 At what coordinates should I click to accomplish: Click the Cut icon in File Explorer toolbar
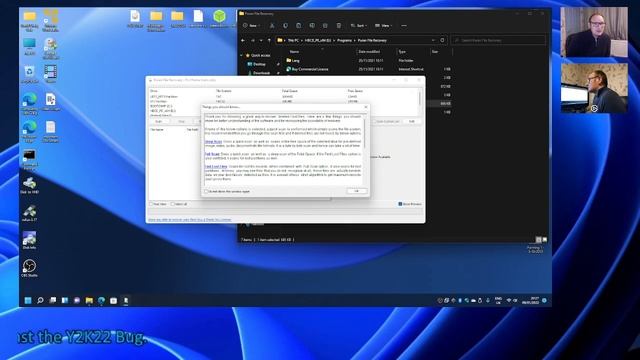272,25
